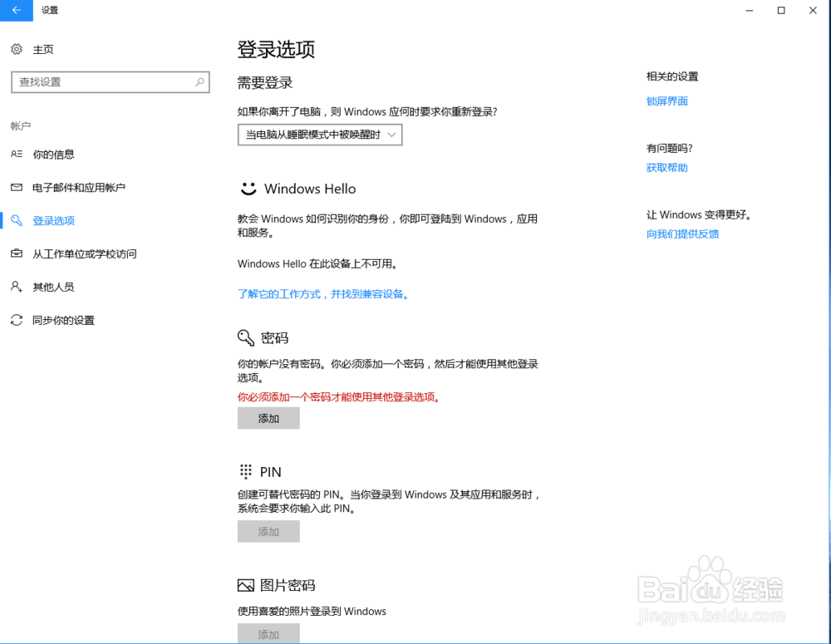831x644 pixels.
Task: Click the red 你必须添加一个密码 warning text
Action: pyautogui.click(x=339, y=397)
